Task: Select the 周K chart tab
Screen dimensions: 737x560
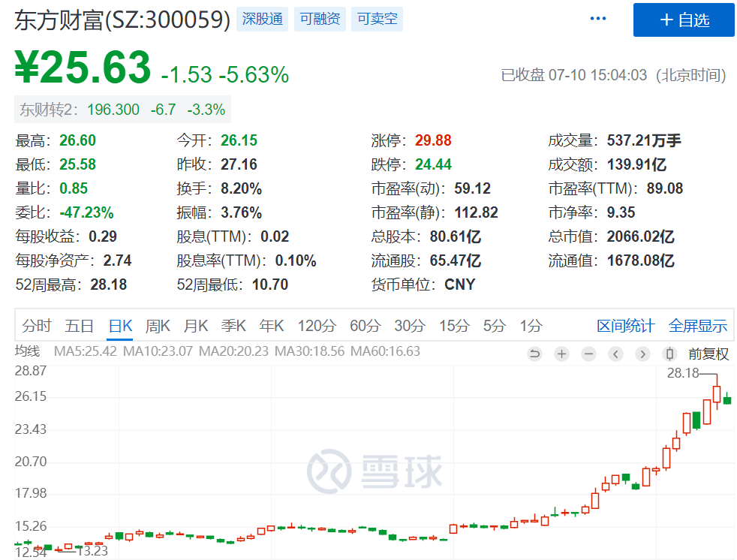Action: pyautogui.click(x=158, y=325)
